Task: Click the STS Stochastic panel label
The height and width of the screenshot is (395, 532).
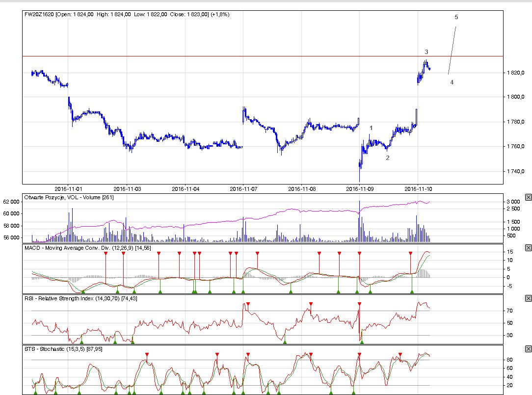Action: coord(63,349)
